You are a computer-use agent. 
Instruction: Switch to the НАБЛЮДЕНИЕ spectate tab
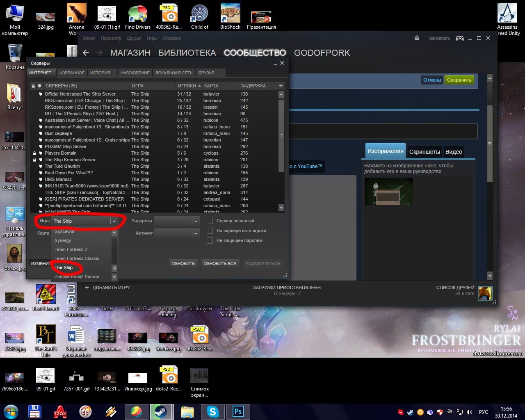[135, 73]
